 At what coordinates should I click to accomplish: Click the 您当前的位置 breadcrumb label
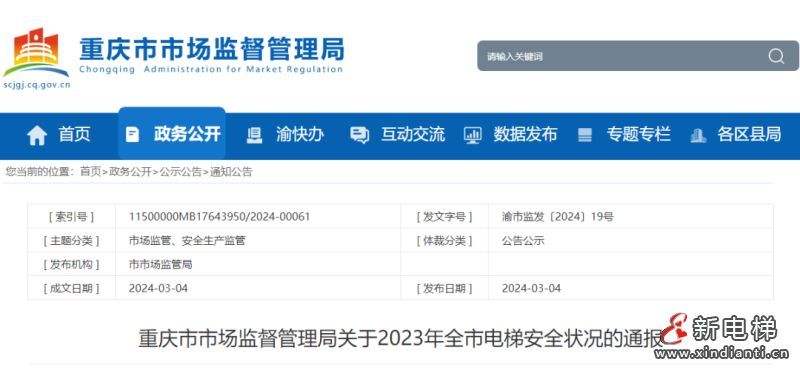coord(39,172)
